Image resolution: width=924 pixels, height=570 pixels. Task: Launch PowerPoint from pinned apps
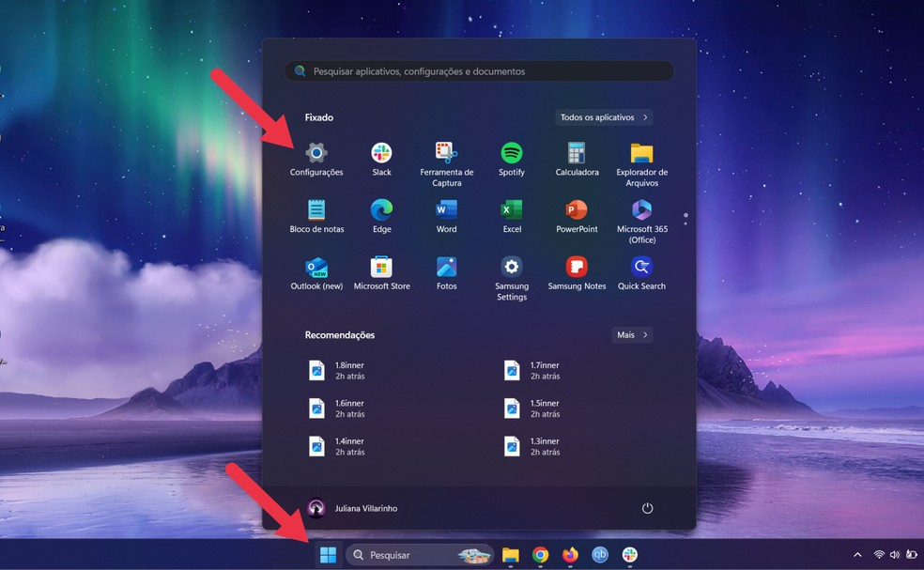click(x=577, y=216)
